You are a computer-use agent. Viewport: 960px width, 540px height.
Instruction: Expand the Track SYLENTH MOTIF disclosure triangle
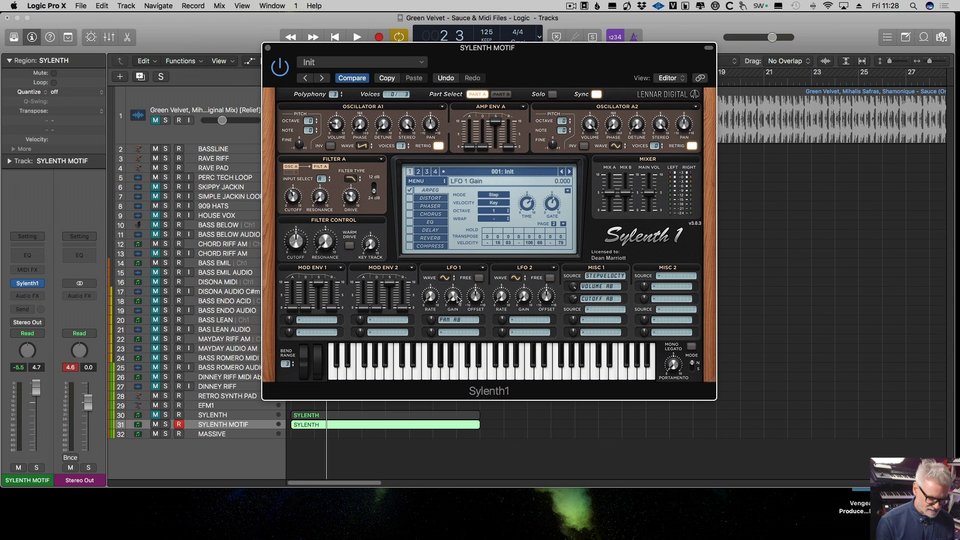coord(9,161)
